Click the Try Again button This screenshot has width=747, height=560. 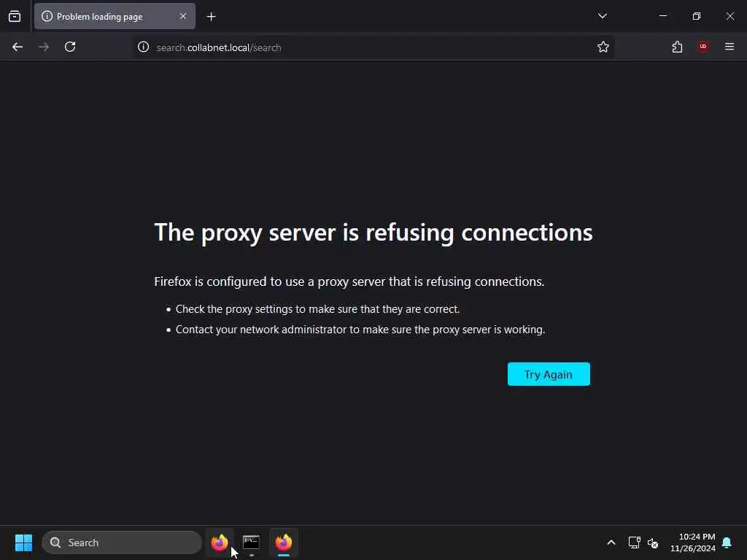coord(549,374)
